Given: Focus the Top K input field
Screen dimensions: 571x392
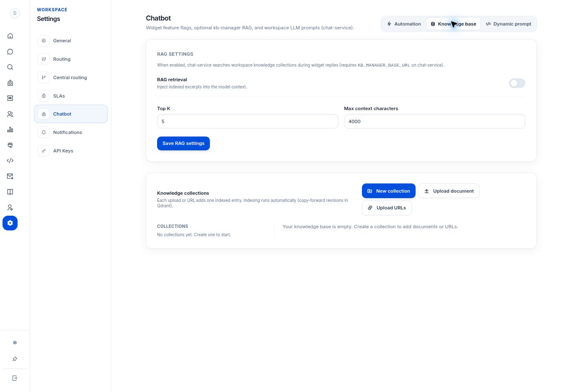Looking at the screenshot, I should point(248,121).
